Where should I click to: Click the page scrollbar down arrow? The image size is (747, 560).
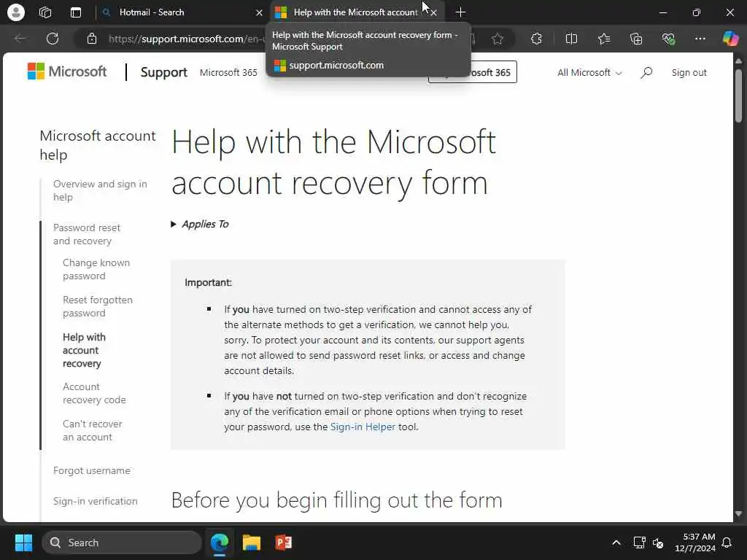(x=738, y=514)
